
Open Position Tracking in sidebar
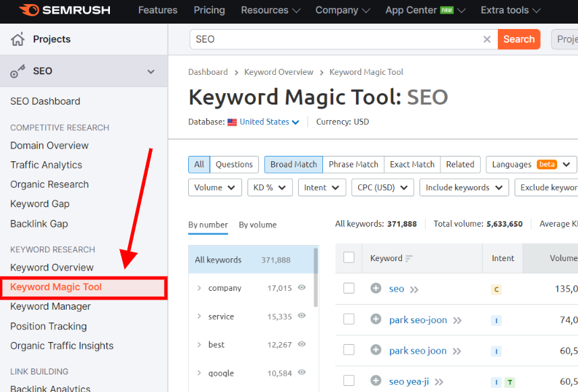pyautogui.click(x=49, y=327)
